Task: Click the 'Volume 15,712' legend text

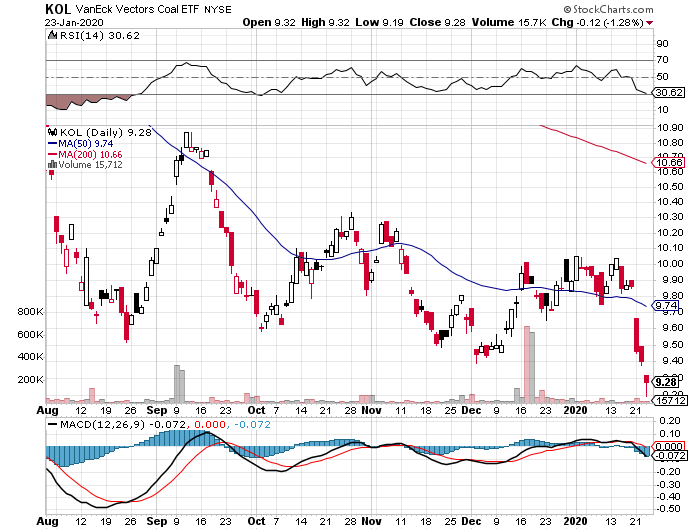Action: click(90, 165)
